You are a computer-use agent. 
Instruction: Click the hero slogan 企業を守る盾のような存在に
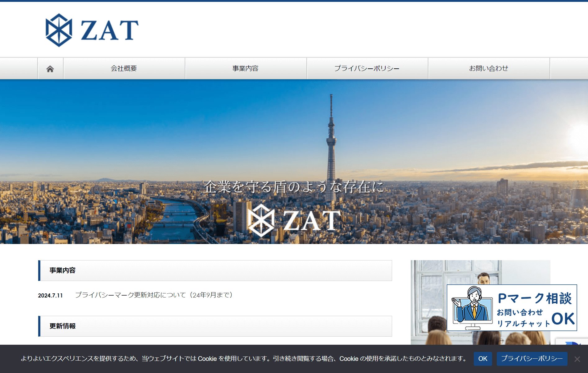294,187
